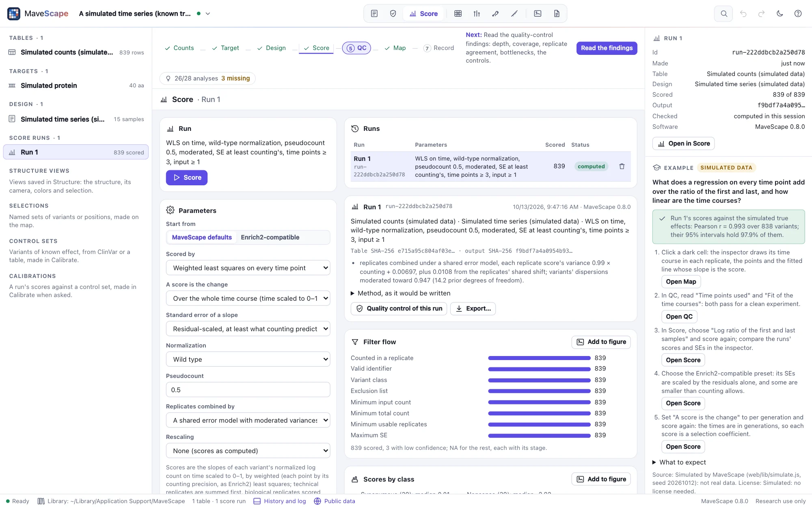Click Quality control of this run
This screenshot has width=812, height=508.
pos(399,308)
